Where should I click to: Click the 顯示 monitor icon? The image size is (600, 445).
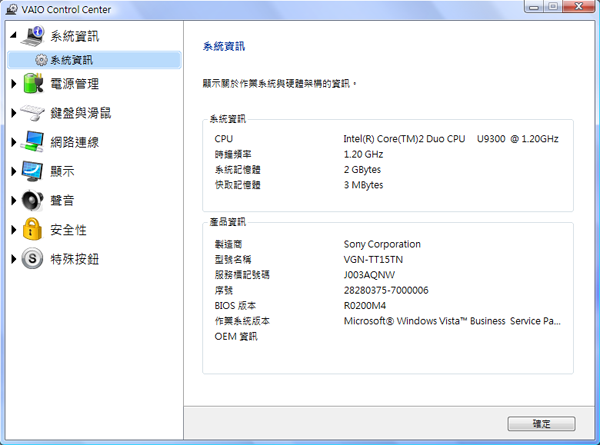[x=33, y=171]
